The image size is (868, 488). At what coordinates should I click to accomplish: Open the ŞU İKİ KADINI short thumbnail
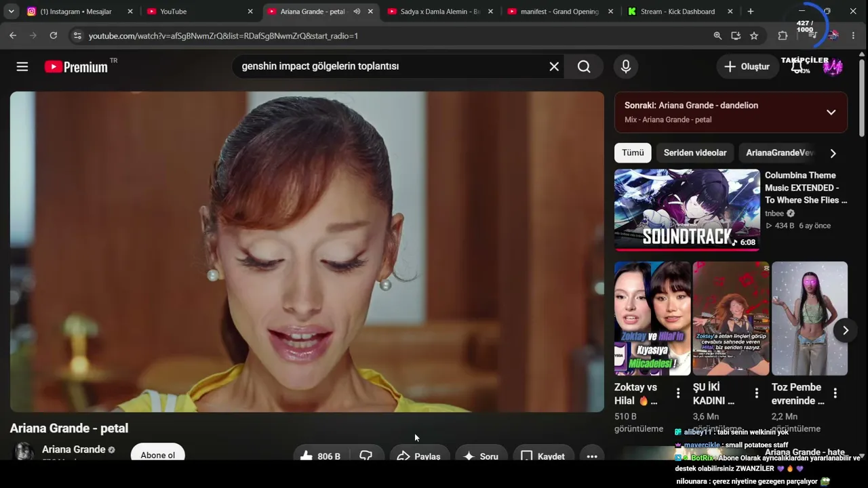pos(731,319)
